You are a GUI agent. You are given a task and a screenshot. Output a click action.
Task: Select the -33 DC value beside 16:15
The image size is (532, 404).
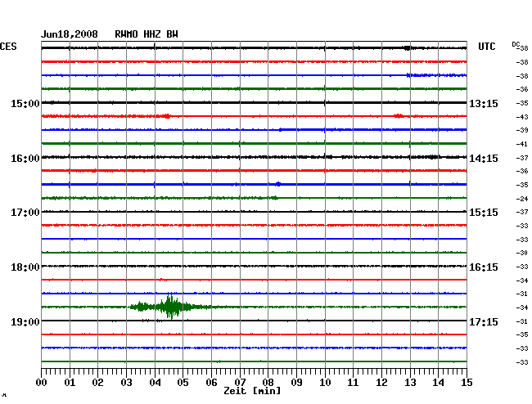(x=522, y=267)
